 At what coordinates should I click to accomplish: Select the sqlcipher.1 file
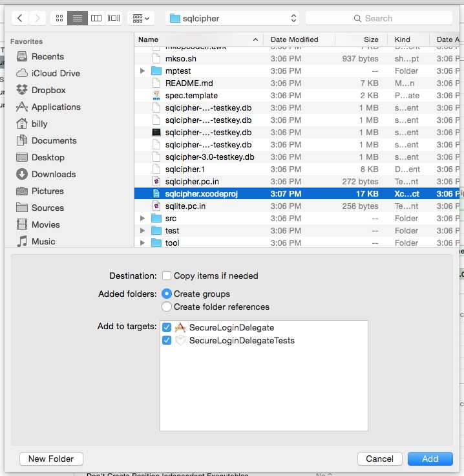(x=297, y=169)
